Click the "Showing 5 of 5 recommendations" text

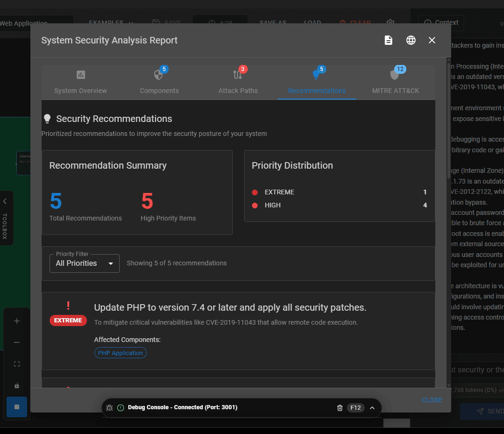tap(177, 263)
